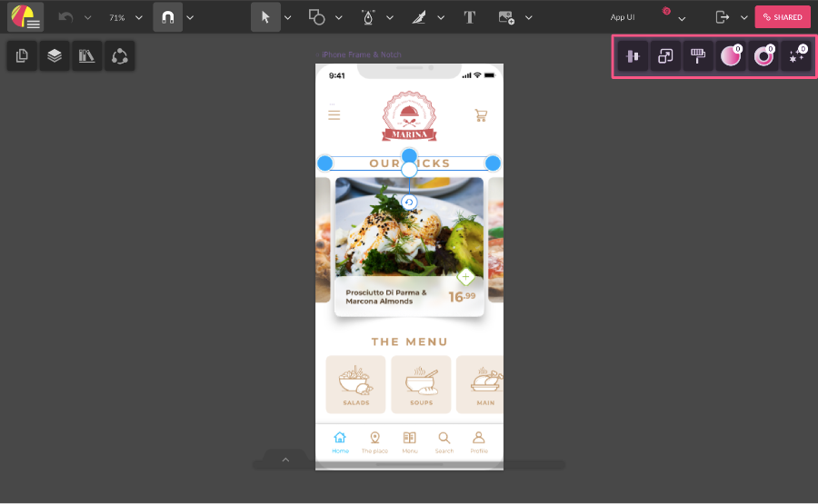Select the Pointer tool
Screen dimensions: 818x504
pos(265,17)
